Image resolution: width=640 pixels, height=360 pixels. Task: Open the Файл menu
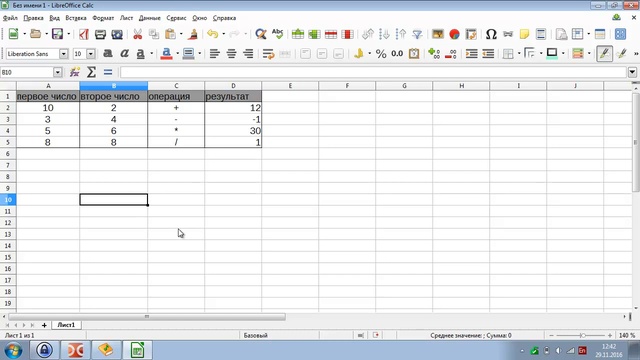(10, 18)
